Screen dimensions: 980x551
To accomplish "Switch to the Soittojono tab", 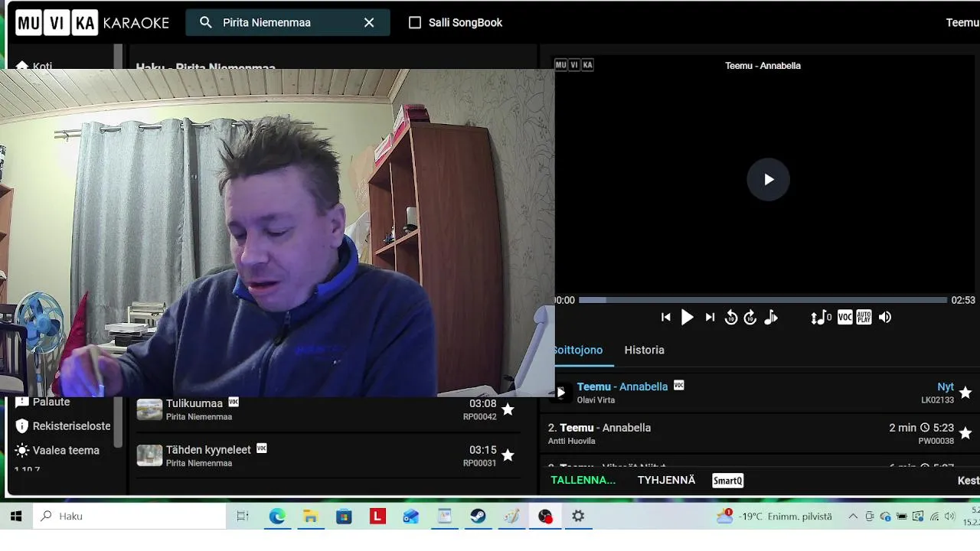I will [x=578, y=350].
